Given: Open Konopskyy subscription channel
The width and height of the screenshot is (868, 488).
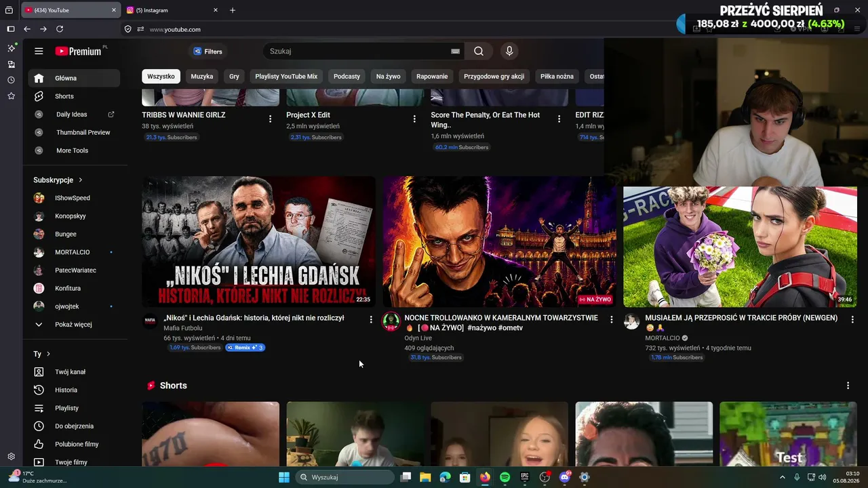Looking at the screenshot, I should [x=74, y=216].
